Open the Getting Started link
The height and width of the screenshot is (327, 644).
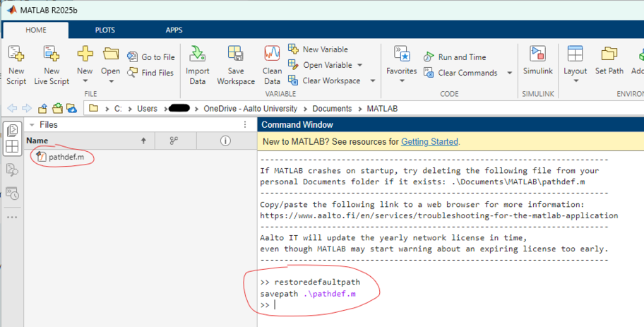[429, 142]
